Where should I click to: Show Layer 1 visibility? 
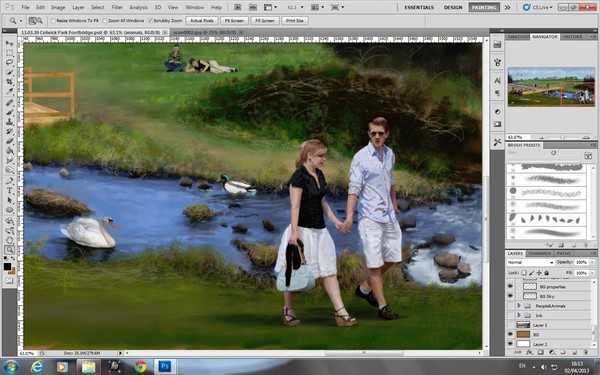[510, 324]
